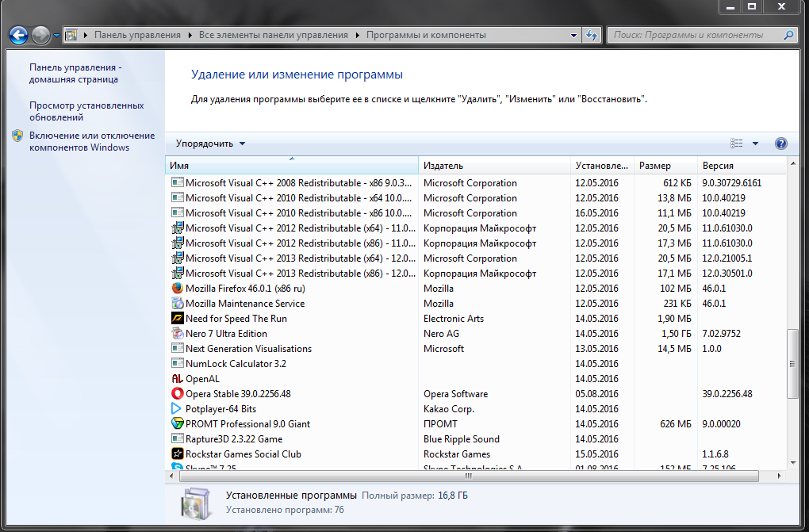Click the Back navigation arrow
This screenshot has height=532, width=809.
[18, 35]
